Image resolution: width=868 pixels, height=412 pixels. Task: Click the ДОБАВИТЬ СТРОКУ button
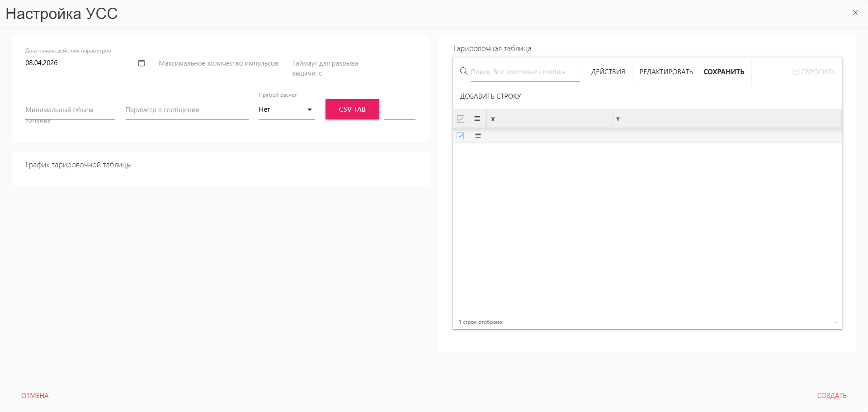[x=491, y=96]
